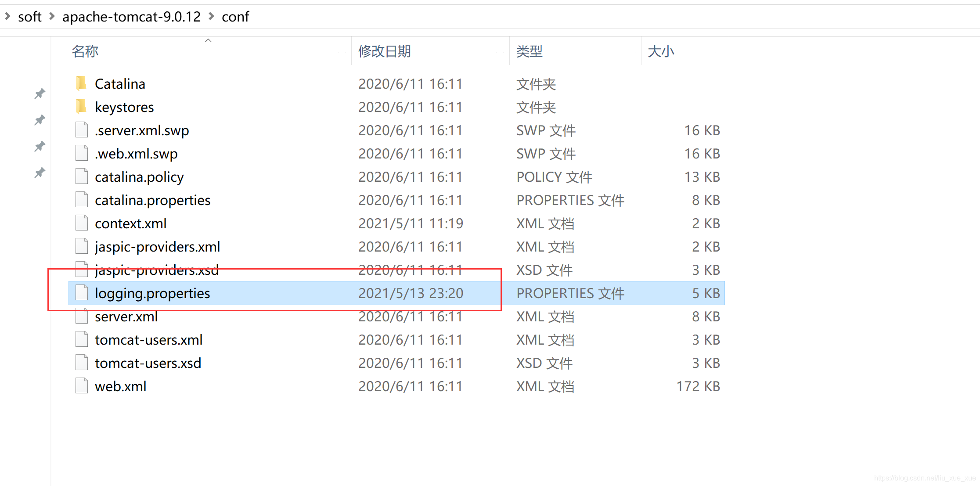Go to soft folder in breadcrumb
This screenshot has height=486, width=980.
click(29, 17)
